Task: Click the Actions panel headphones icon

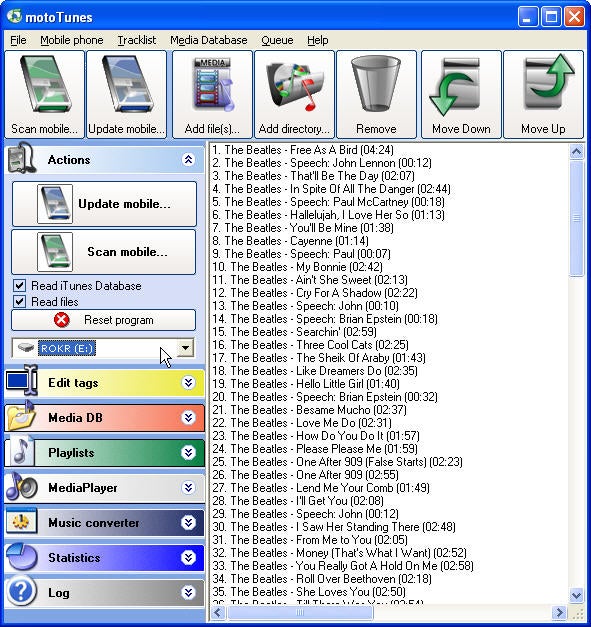Action: pyautogui.click(x=21, y=158)
